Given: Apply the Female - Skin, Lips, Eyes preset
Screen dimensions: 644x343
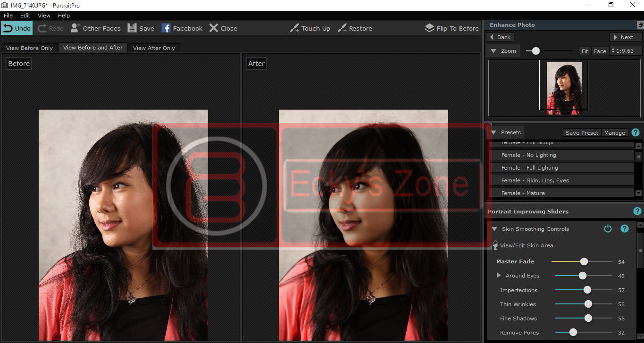Looking at the screenshot, I should [561, 180].
